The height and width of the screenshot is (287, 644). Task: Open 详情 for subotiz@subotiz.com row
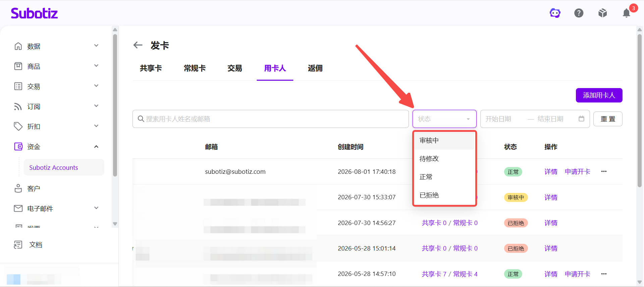tap(551, 172)
